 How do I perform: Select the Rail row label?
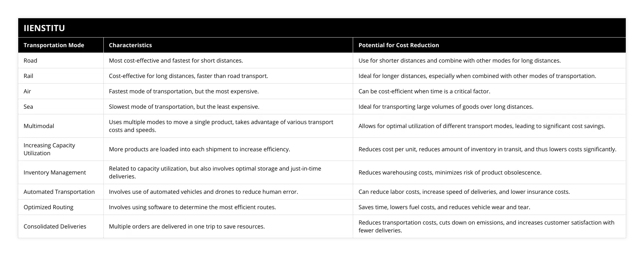click(x=28, y=76)
